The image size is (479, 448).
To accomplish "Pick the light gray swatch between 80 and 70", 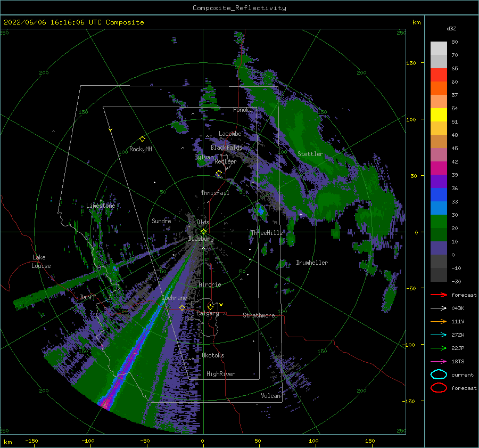I will pos(439,48).
